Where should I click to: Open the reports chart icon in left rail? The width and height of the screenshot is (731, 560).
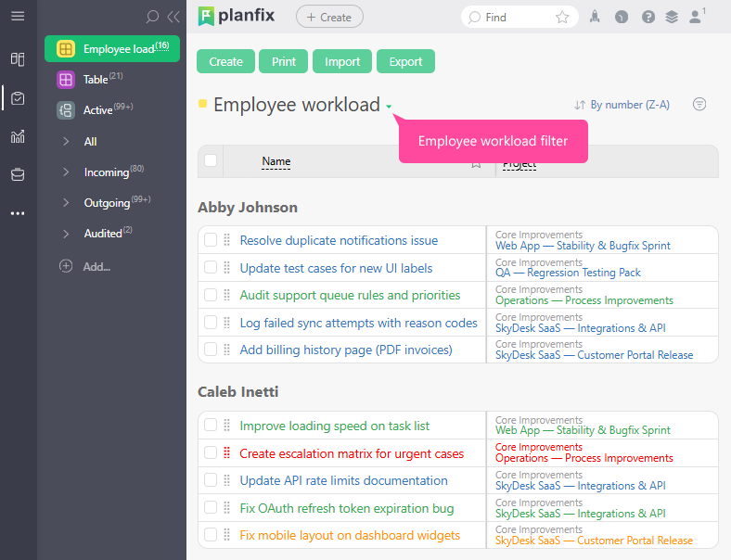click(18, 136)
